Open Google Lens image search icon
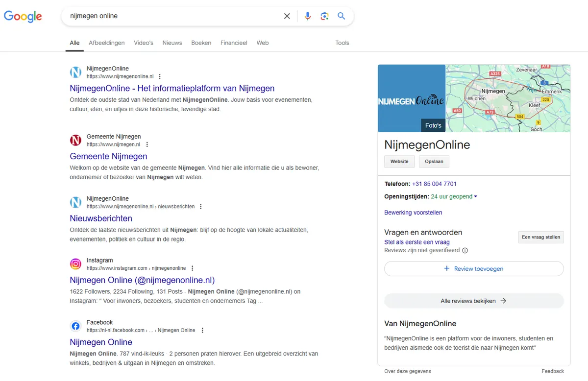 [x=324, y=16]
